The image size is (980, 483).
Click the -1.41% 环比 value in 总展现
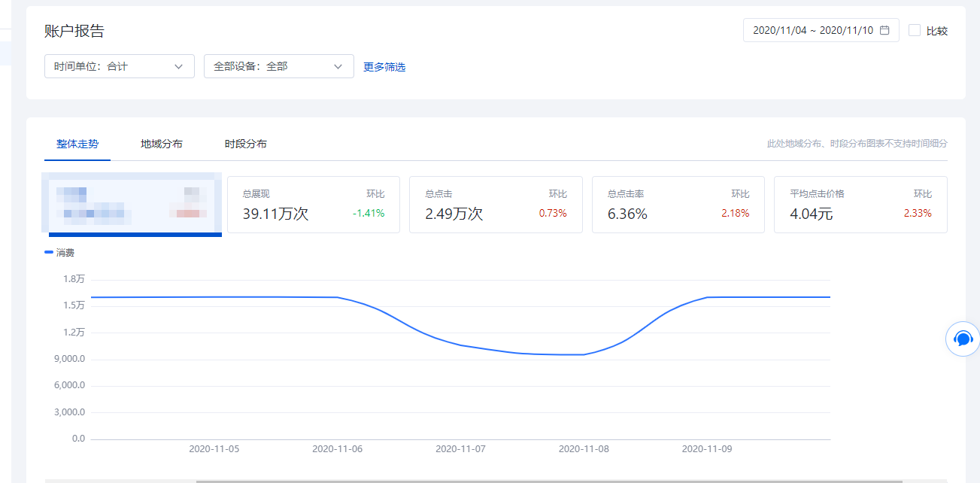click(369, 214)
